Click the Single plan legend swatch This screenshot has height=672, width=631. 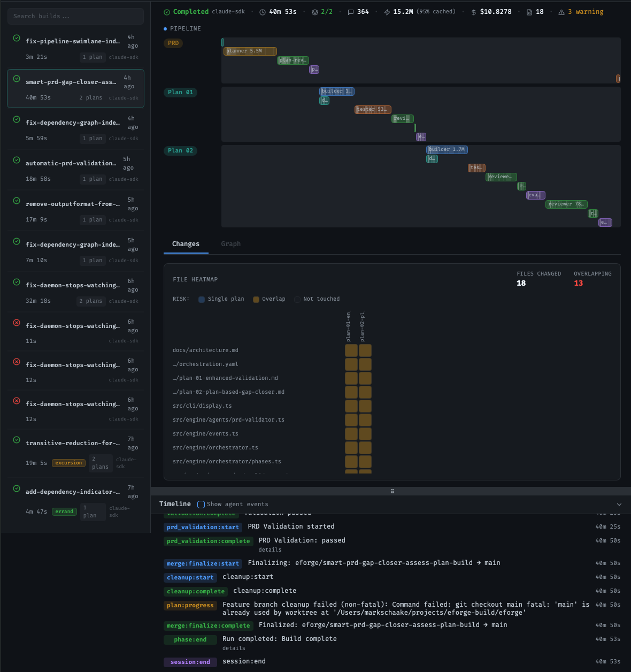coord(202,299)
